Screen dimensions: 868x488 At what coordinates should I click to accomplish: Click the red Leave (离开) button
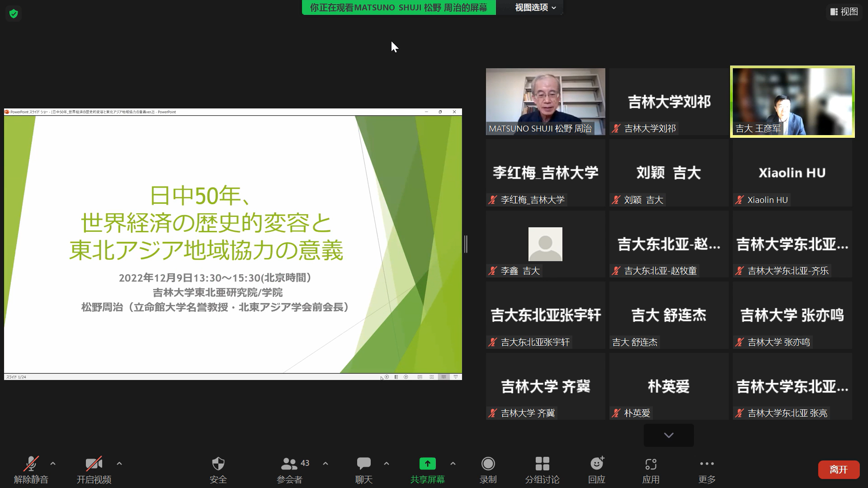[838, 469]
